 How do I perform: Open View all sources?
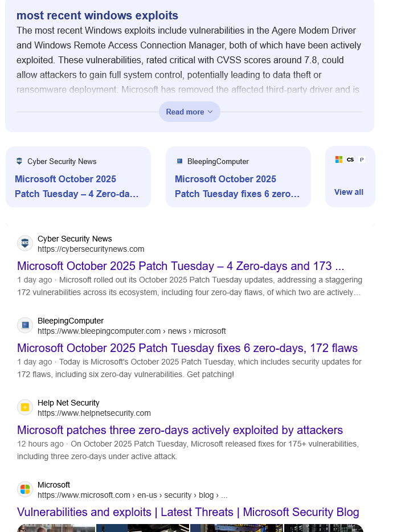[349, 192]
